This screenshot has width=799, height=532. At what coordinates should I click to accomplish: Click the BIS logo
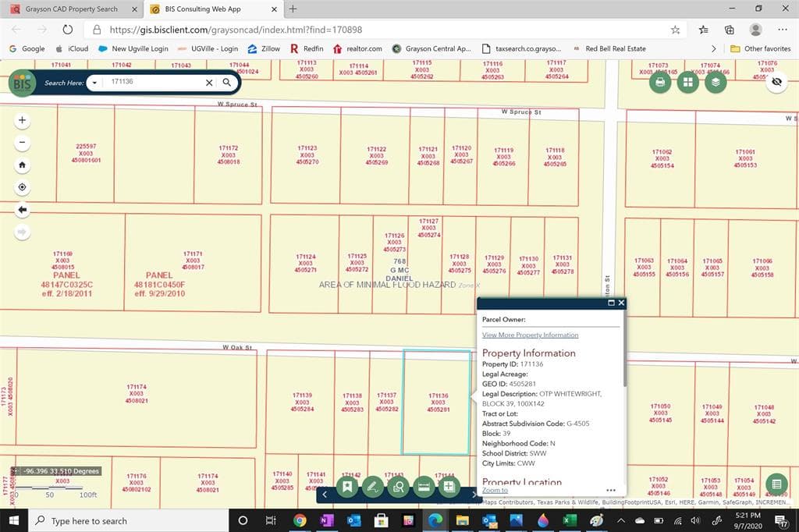point(23,83)
